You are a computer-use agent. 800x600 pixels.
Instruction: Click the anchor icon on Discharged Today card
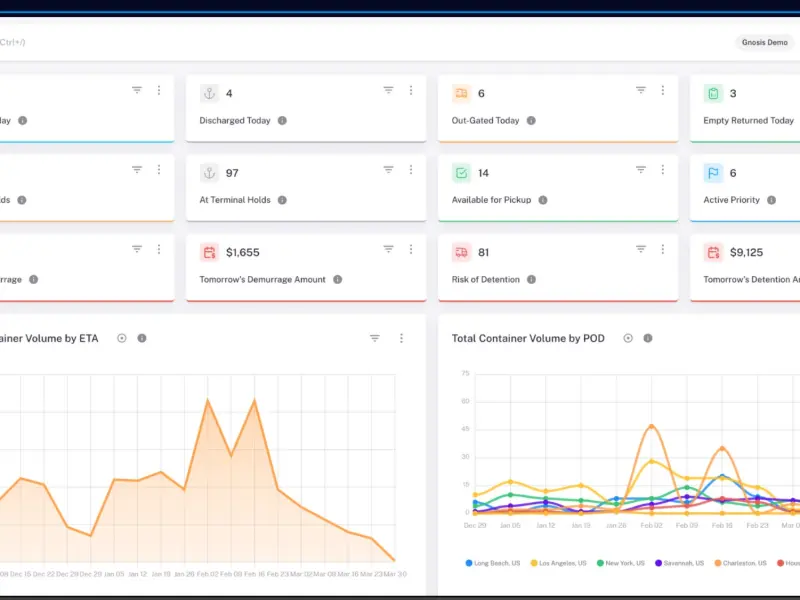(209, 93)
